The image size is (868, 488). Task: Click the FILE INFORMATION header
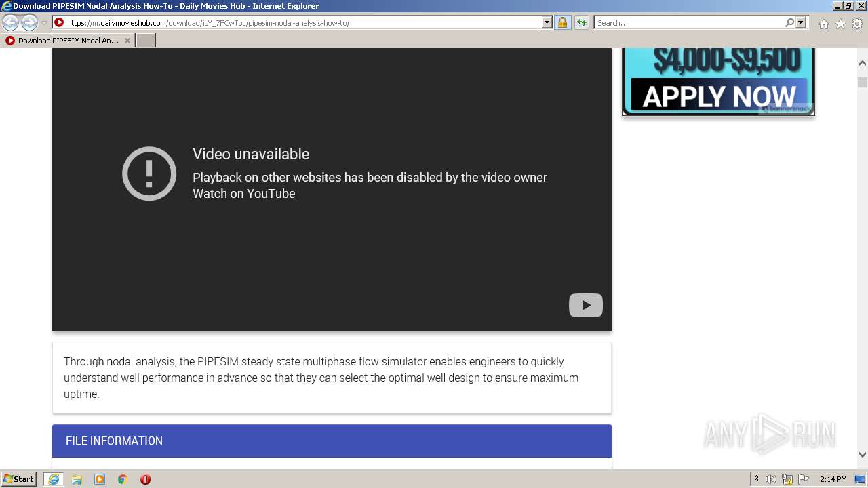tap(332, 441)
